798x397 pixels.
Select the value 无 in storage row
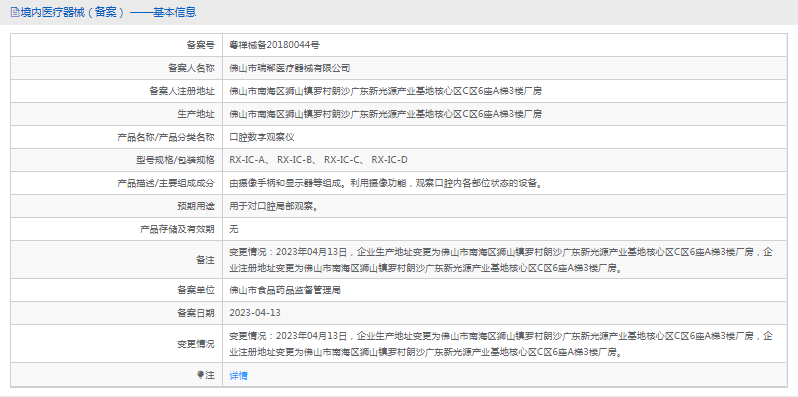click(234, 229)
